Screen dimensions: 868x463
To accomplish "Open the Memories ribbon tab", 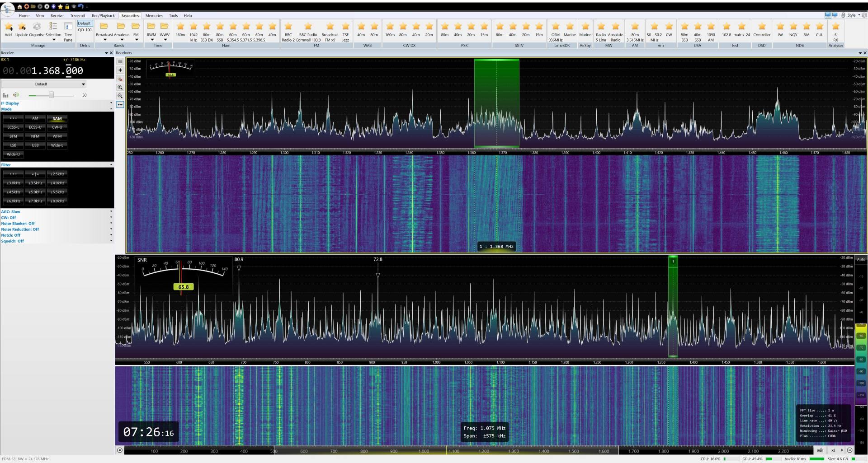I will tap(154, 15).
